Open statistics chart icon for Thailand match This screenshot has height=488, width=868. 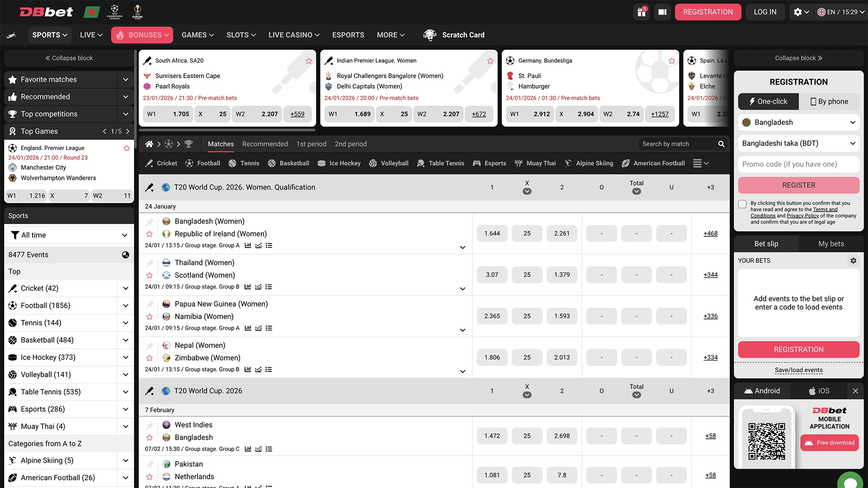[x=248, y=286]
